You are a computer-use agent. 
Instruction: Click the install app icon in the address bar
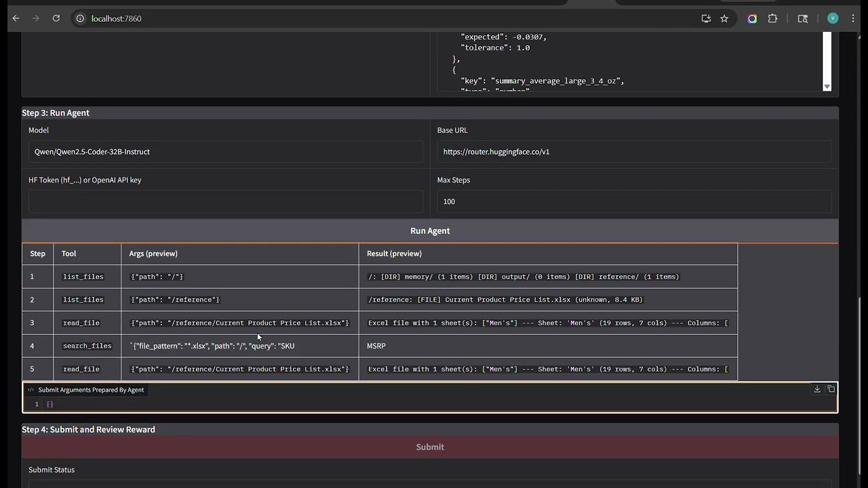[706, 18]
